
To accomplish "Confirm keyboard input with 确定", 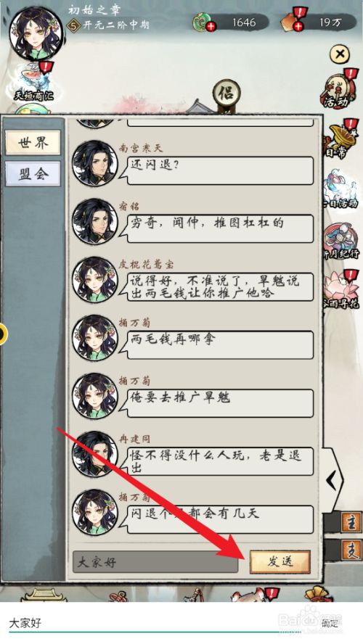I will pos(330,623).
